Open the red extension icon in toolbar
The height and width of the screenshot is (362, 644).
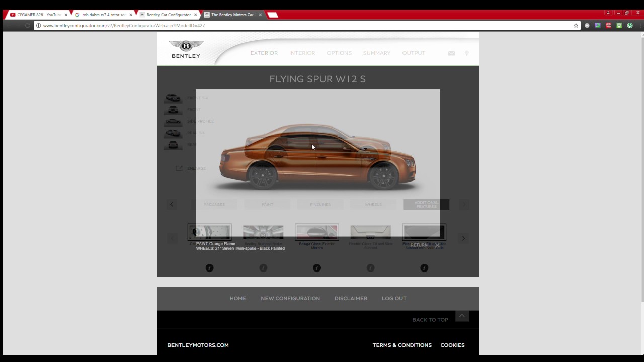(608, 26)
